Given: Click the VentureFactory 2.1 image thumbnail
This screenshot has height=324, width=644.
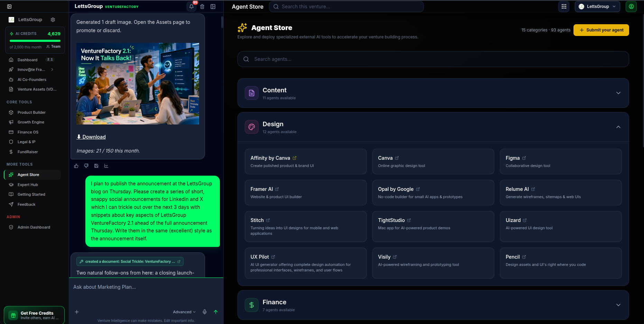Looking at the screenshot, I should [x=138, y=84].
